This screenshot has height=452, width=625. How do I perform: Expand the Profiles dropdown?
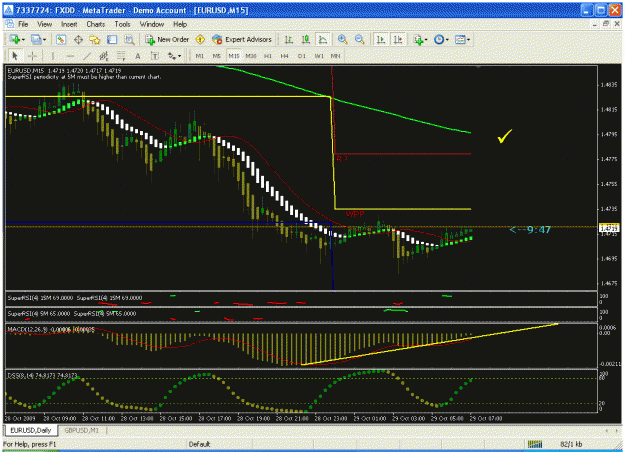point(44,39)
